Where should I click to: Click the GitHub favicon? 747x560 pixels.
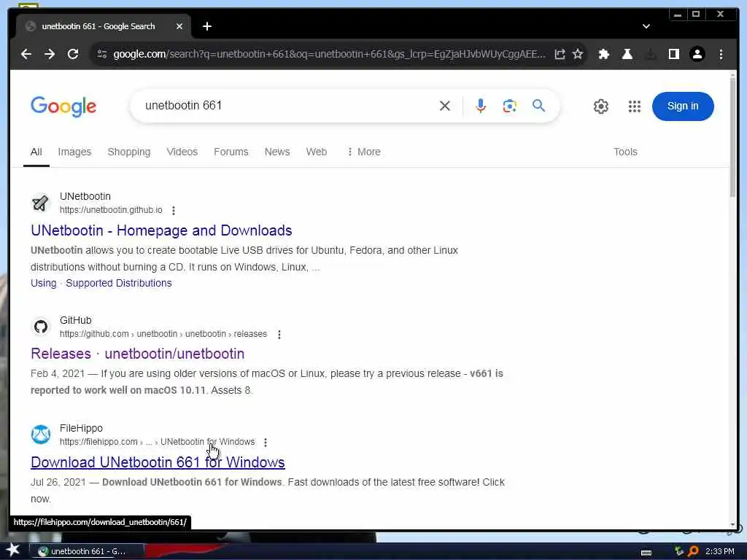tap(41, 327)
